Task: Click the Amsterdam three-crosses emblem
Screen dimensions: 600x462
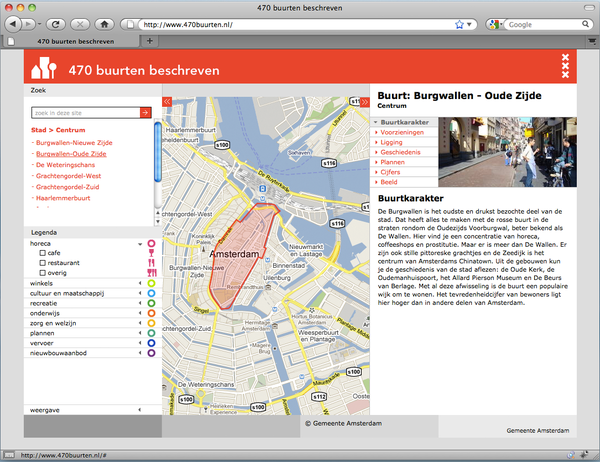Action: (x=565, y=66)
